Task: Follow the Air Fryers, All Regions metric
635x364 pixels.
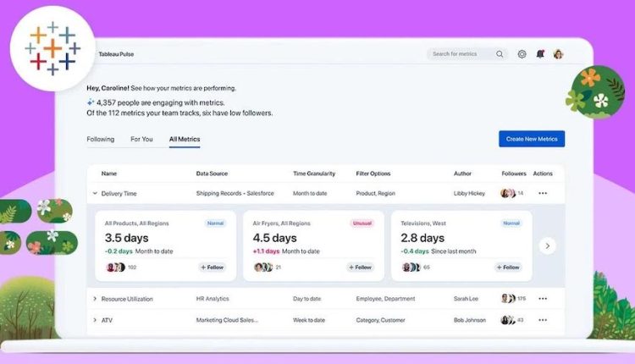Action: 360,267
